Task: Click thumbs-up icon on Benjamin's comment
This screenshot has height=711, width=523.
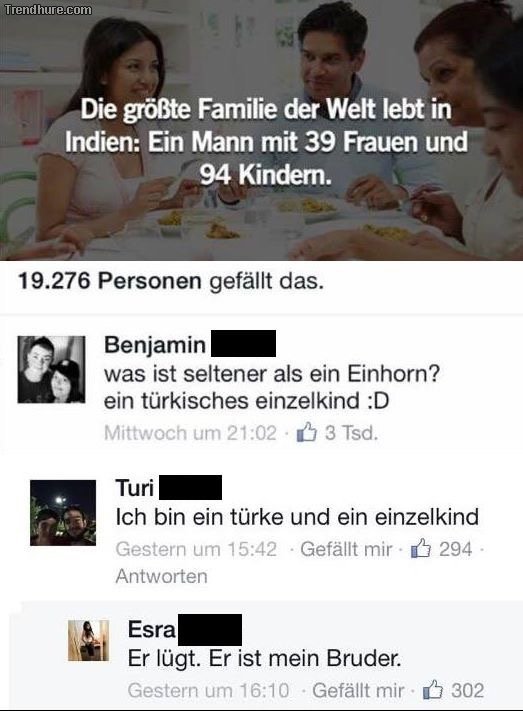Action: 306,432
